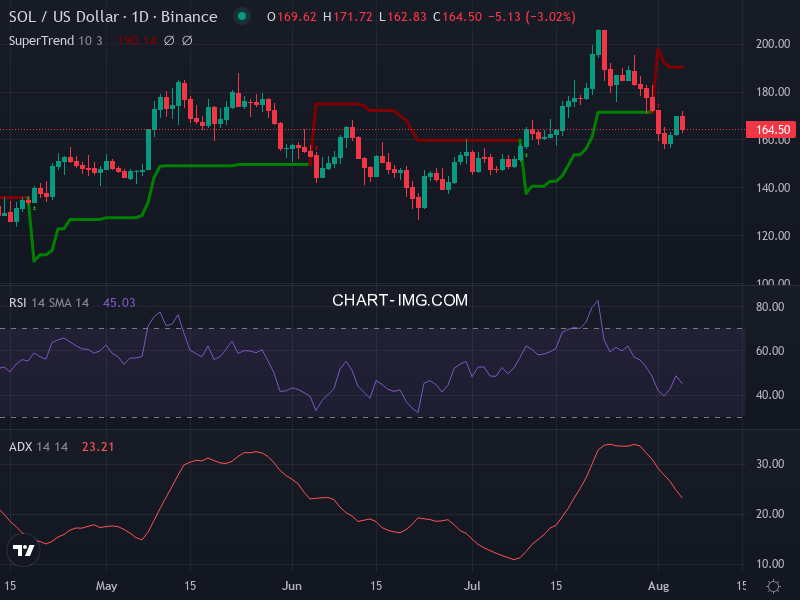The image size is (800, 600).
Task: Click the current price tag 164.50 on the price axis
Action: tap(772, 130)
